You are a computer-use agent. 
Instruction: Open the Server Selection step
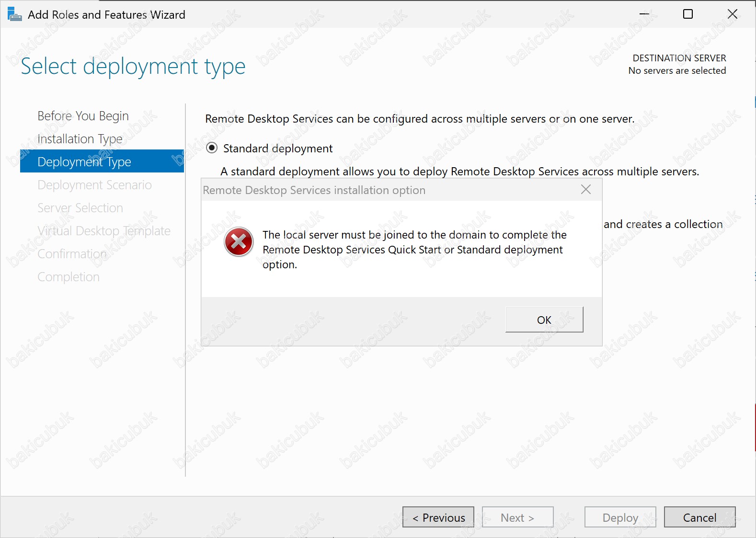pyautogui.click(x=80, y=208)
